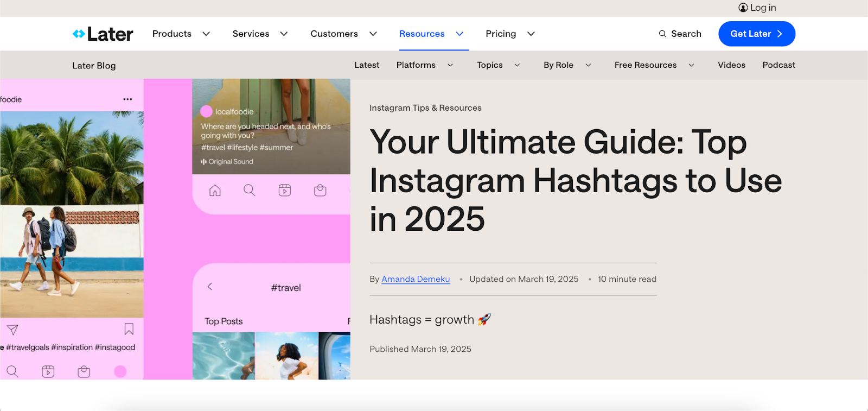Click the By Role label
The height and width of the screenshot is (411, 868).
click(558, 65)
